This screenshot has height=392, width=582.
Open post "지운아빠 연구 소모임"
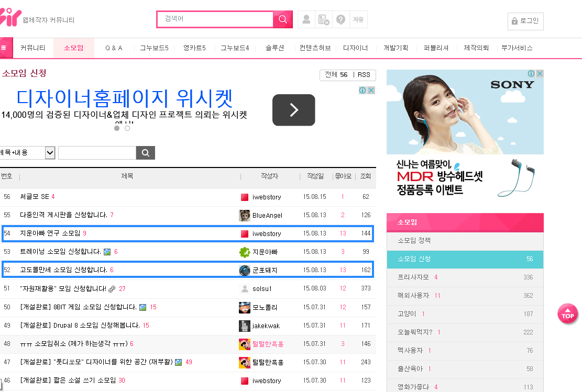pyautogui.click(x=50, y=233)
